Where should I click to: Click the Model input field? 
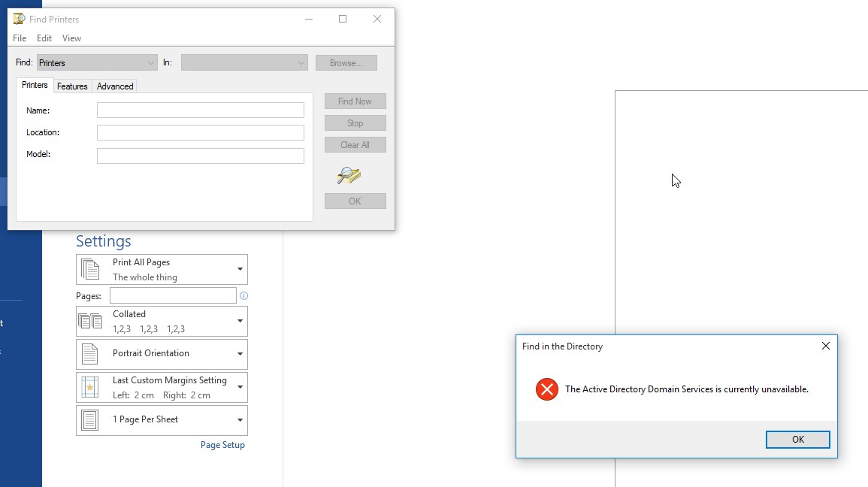tap(201, 156)
